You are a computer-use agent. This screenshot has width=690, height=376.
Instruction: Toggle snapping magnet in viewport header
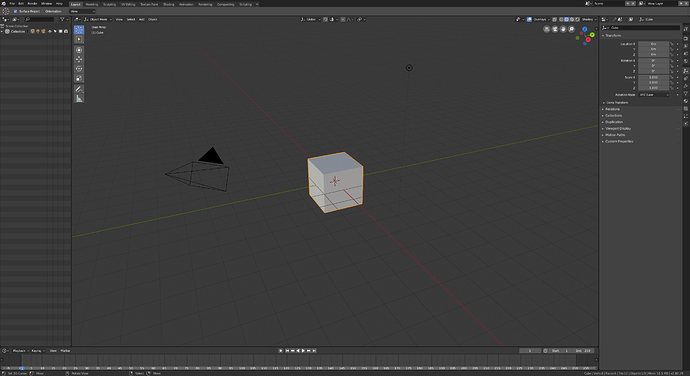click(326, 19)
